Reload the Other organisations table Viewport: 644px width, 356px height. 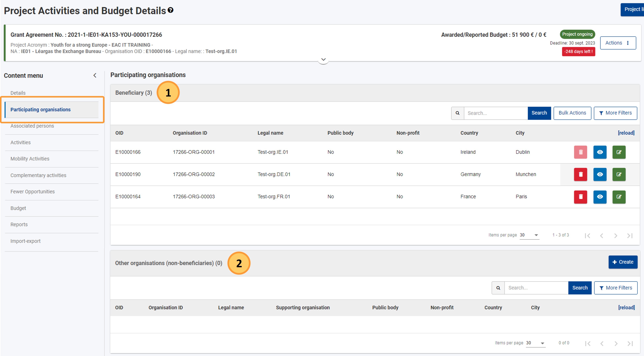(626, 307)
